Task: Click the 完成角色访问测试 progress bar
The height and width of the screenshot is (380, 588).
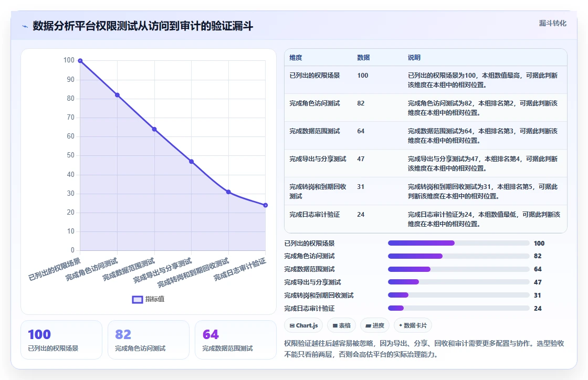Action: [x=459, y=256]
